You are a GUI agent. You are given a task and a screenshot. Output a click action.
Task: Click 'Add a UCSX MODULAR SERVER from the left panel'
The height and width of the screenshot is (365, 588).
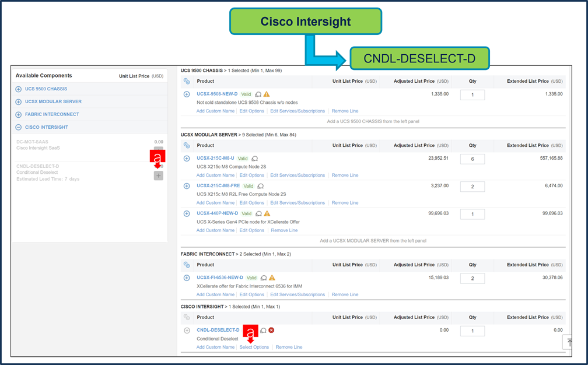tap(373, 241)
